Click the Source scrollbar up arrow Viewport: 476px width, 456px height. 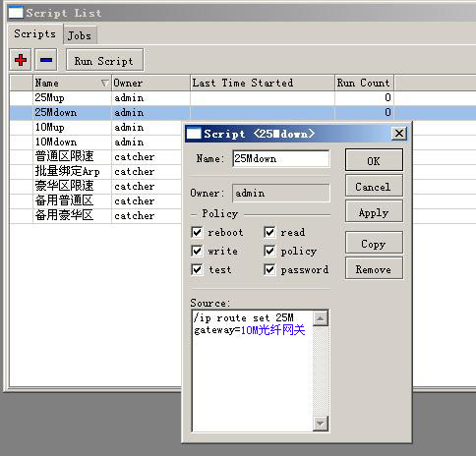[321, 318]
